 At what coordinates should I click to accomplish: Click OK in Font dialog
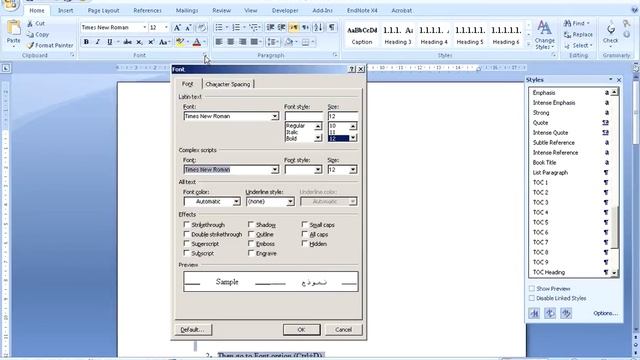point(302,329)
